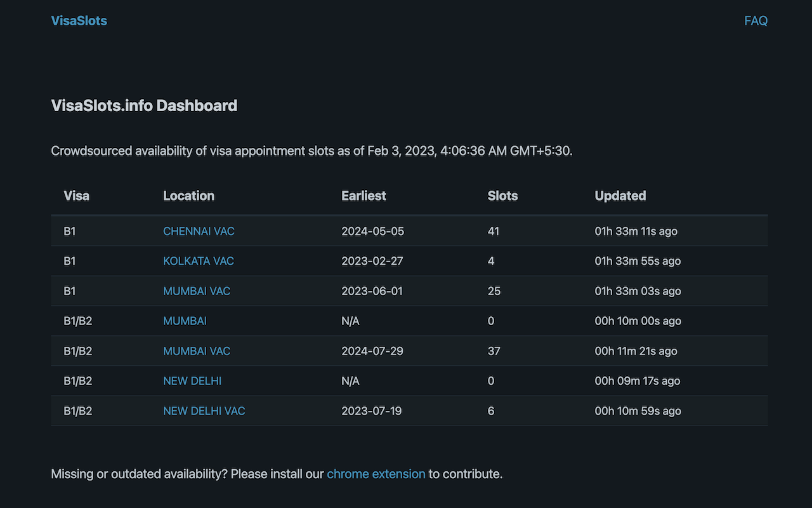Screen dimensions: 812x508
Task: Follow the chrome extension link
Action: pyautogui.click(x=376, y=474)
